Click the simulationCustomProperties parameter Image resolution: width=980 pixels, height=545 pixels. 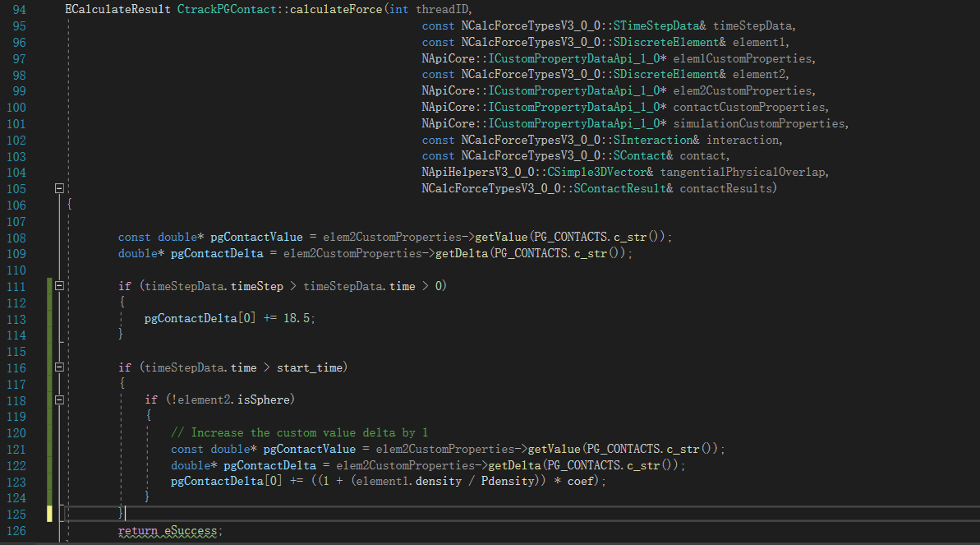(759, 123)
